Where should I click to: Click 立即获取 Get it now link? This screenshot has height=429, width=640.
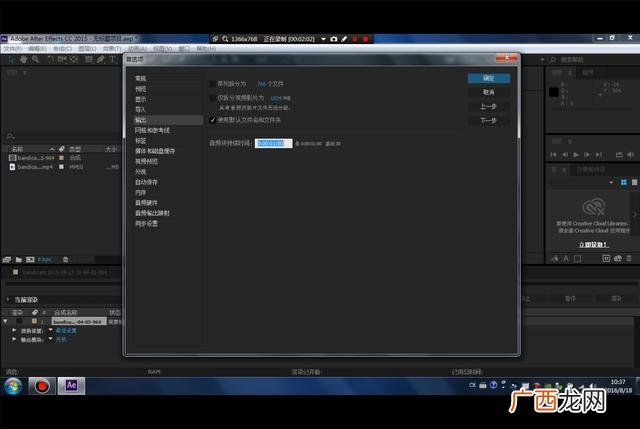(593, 245)
